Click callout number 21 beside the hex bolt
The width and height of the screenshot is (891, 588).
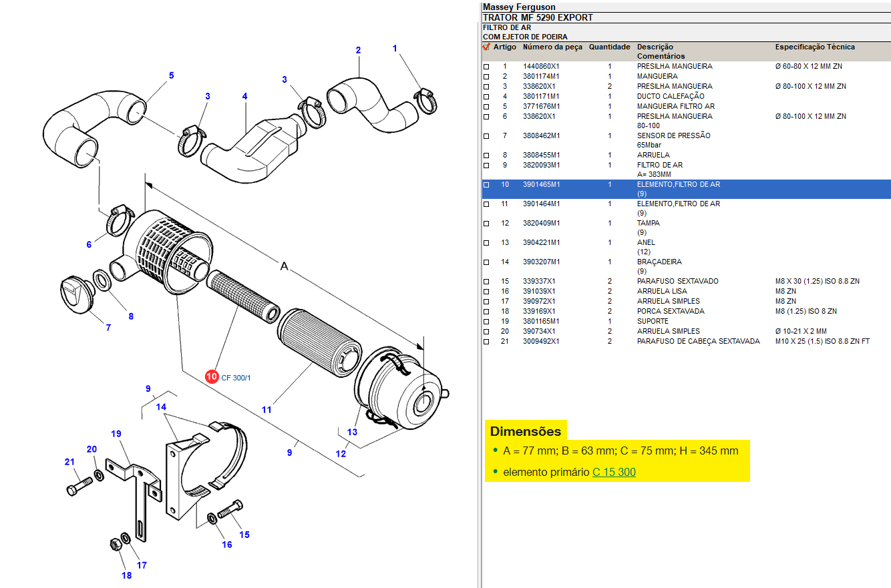(x=69, y=462)
